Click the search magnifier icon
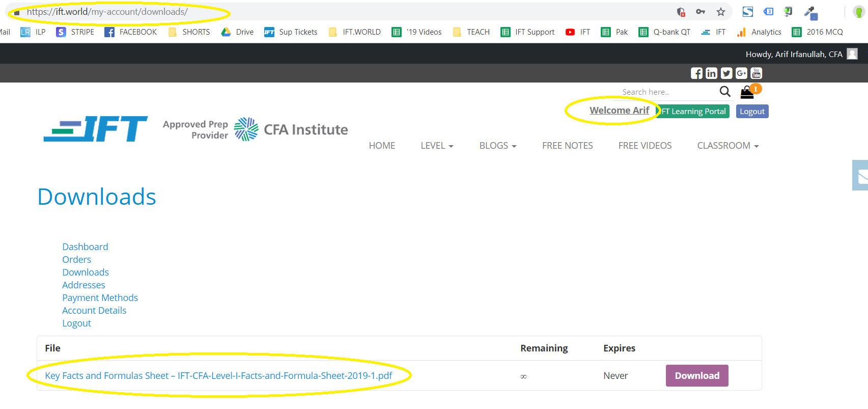The height and width of the screenshot is (409, 868). tap(725, 92)
